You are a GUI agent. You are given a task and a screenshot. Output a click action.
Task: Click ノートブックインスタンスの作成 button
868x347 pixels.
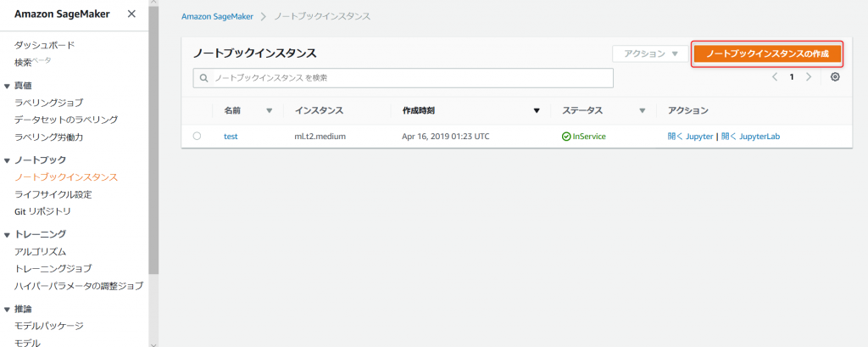767,53
